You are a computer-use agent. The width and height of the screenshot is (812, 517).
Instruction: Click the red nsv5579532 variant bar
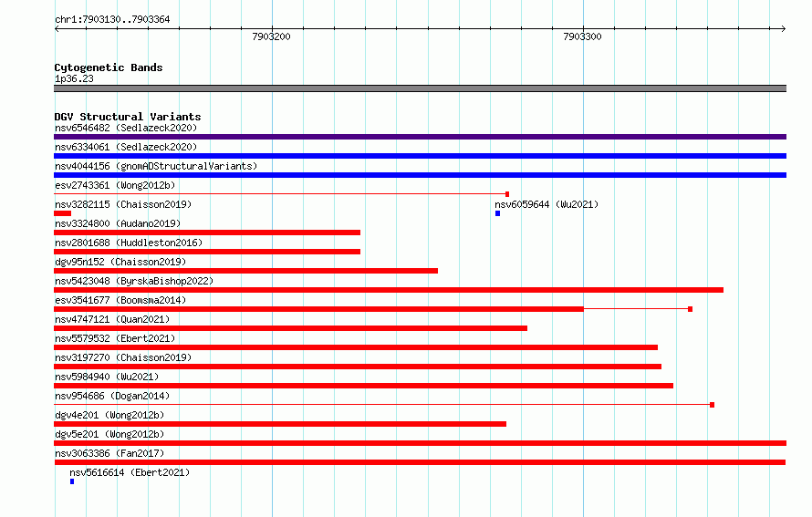(x=356, y=347)
